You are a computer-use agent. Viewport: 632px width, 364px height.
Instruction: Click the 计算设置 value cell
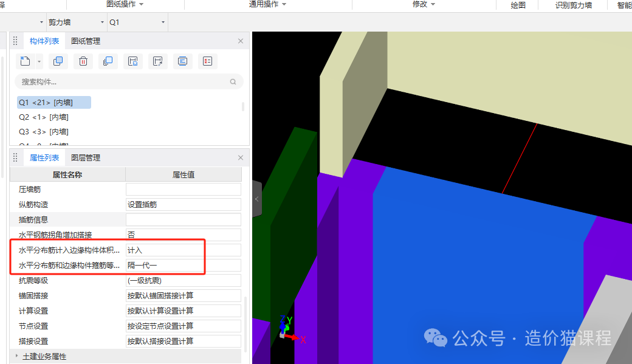click(x=184, y=311)
